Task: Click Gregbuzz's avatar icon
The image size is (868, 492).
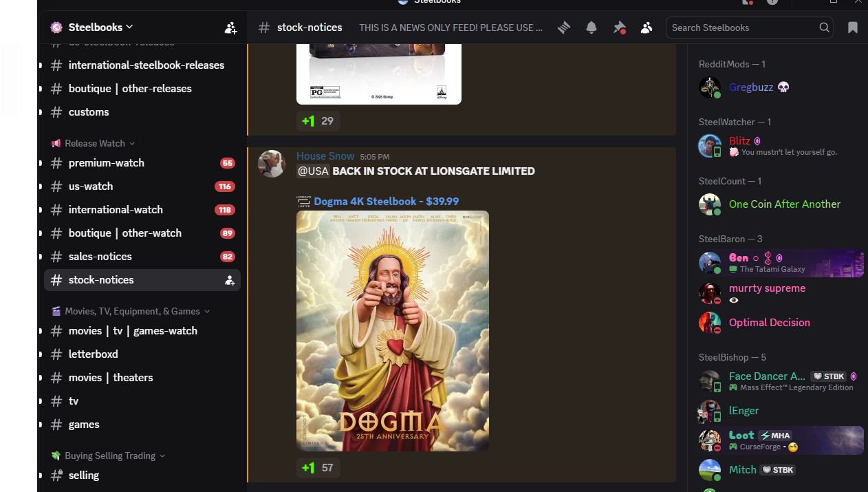Action: (x=710, y=87)
